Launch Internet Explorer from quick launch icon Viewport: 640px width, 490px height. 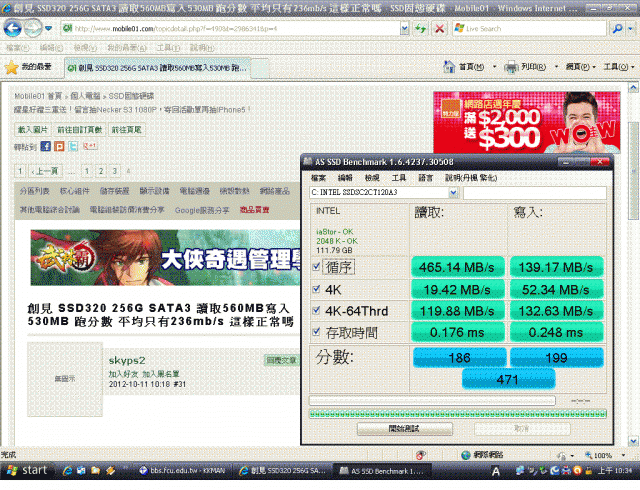coord(67,471)
